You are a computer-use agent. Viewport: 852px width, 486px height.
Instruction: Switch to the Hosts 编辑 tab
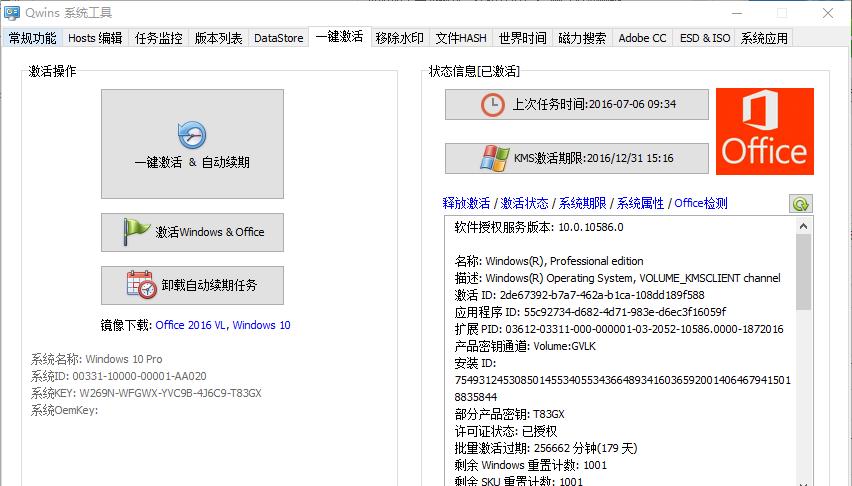(x=95, y=38)
